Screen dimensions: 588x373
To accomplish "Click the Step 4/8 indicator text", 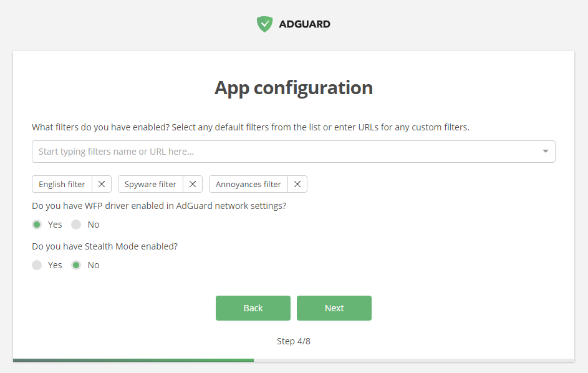I will coord(294,341).
